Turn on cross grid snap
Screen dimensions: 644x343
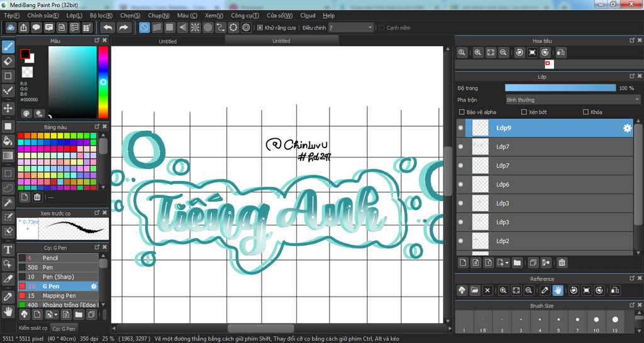pos(170,28)
